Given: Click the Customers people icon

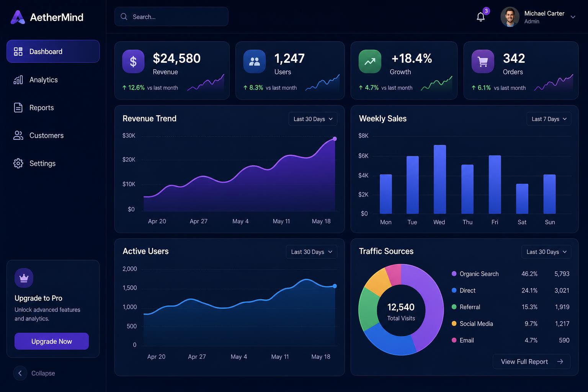Looking at the screenshot, I should [18, 135].
